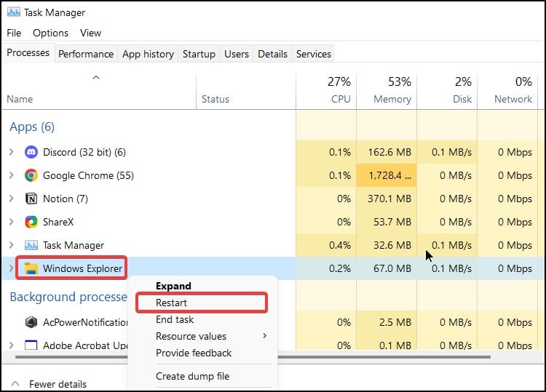Expand the Google Chrome process group

pyautogui.click(x=11, y=175)
